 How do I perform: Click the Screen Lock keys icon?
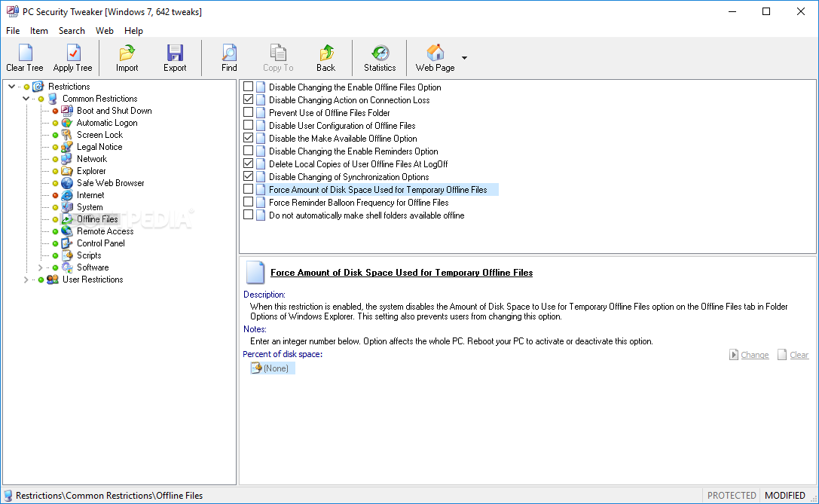(67, 135)
